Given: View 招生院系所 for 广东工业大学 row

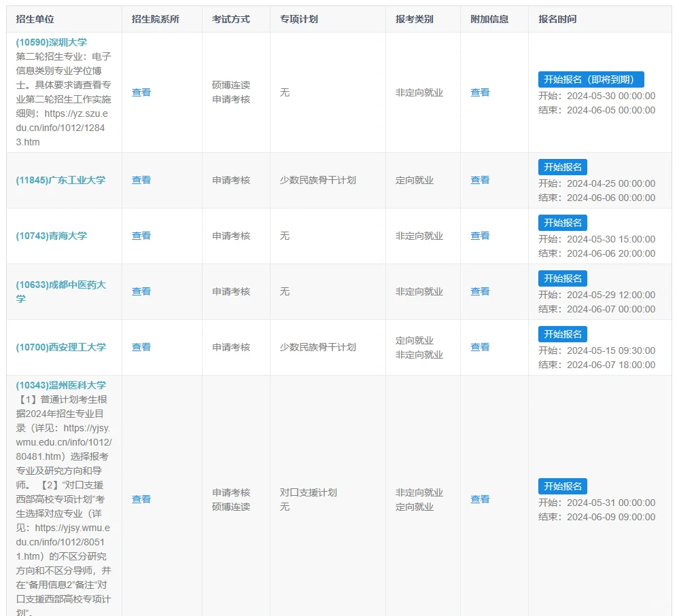Looking at the screenshot, I should click(x=141, y=180).
